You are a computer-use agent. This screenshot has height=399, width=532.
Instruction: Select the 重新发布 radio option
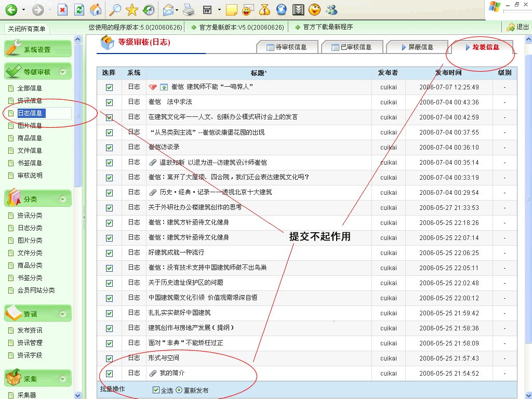(179, 390)
